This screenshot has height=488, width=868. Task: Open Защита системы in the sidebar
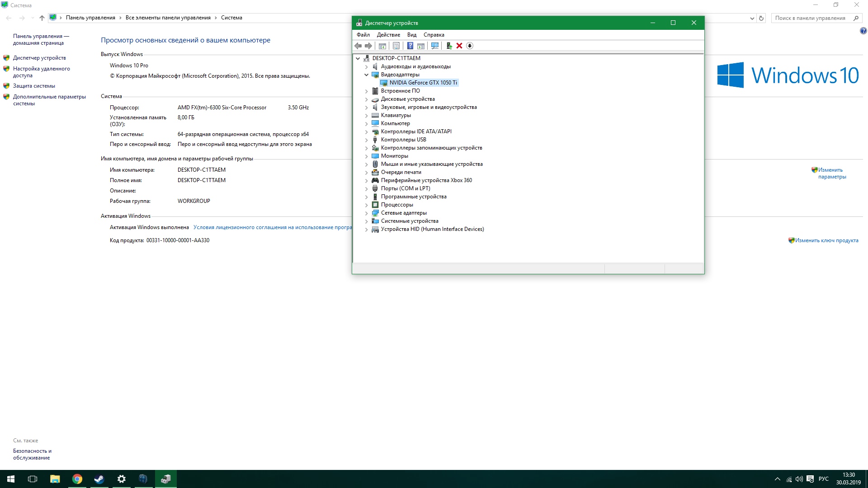(34, 86)
